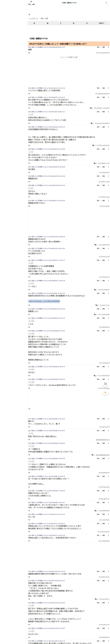Click 転板 on post 0005
This screenshot has width=110, height=644.
[98, 127]
